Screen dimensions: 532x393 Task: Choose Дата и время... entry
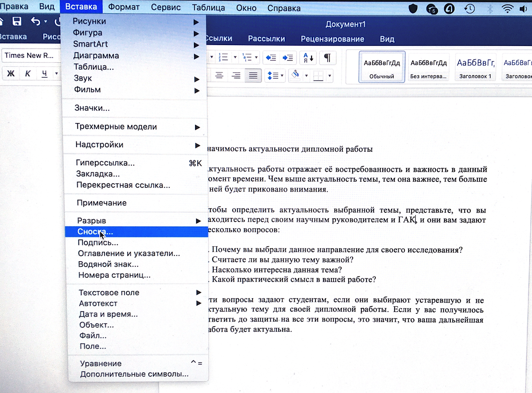click(x=138, y=314)
